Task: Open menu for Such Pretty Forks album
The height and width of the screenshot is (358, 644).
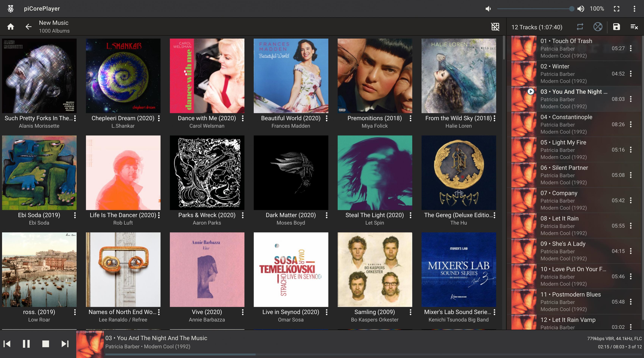Action: click(75, 118)
